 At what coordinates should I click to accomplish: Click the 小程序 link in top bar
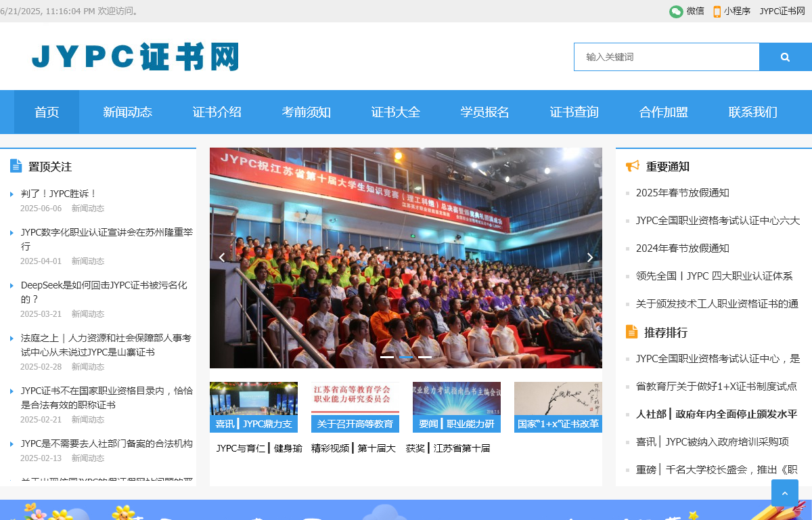tap(738, 11)
